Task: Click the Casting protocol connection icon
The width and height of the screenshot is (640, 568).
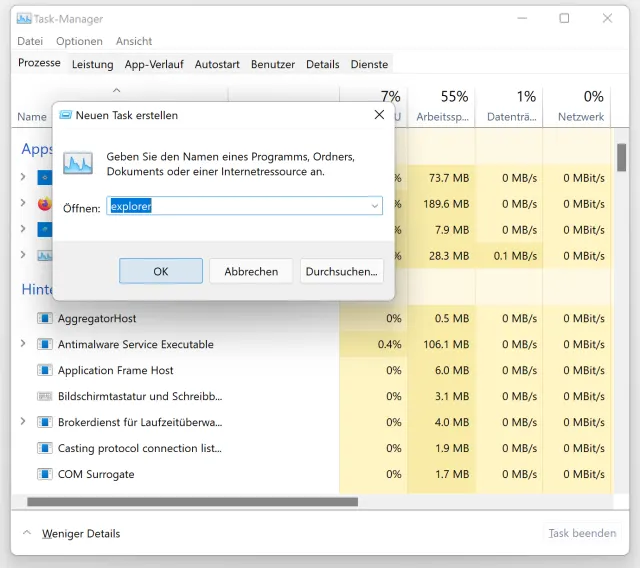Action: click(x=44, y=448)
